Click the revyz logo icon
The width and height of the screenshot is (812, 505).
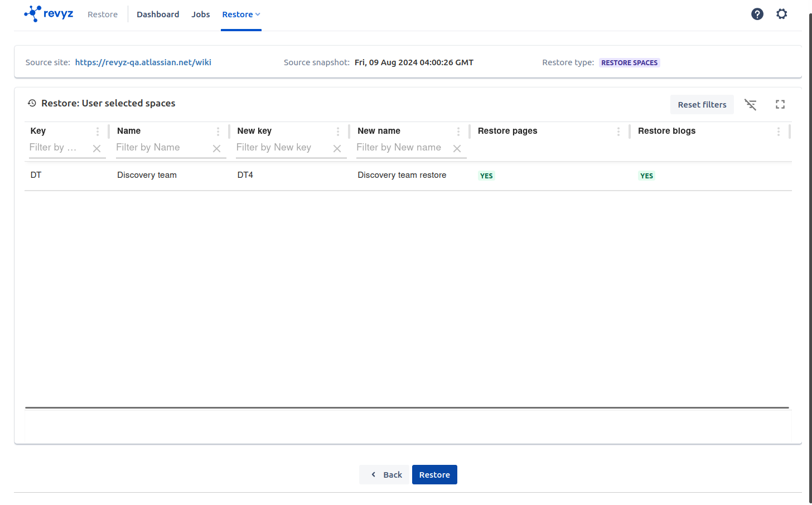click(33, 14)
